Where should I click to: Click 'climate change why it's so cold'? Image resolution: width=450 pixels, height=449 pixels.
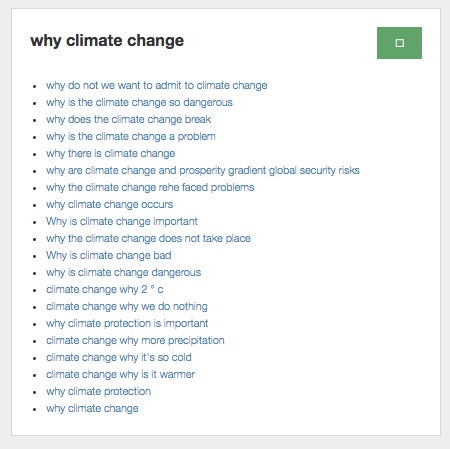click(119, 357)
